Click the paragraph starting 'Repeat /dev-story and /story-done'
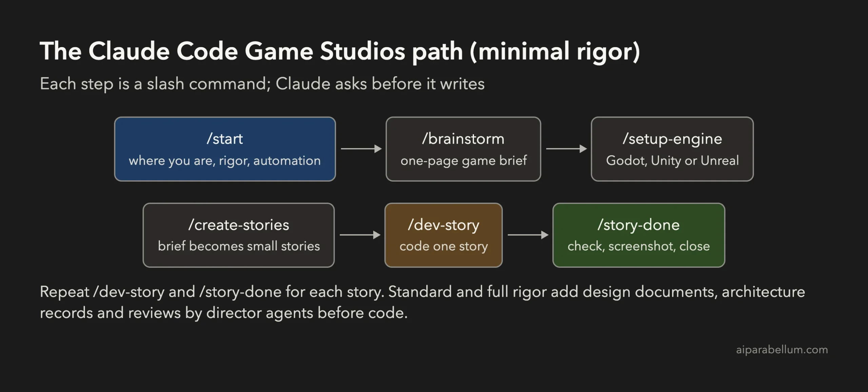The width and height of the screenshot is (868, 392). (x=422, y=302)
